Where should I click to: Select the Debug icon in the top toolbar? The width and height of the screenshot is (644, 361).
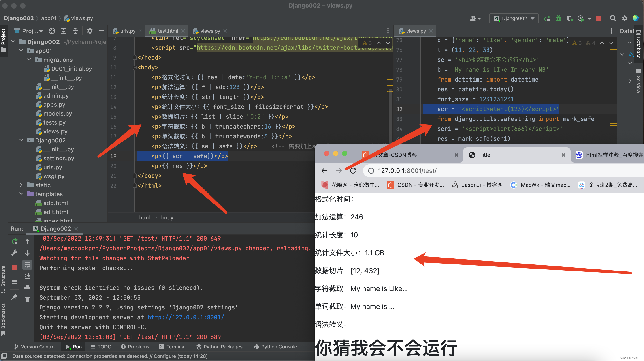[x=559, y=18]
